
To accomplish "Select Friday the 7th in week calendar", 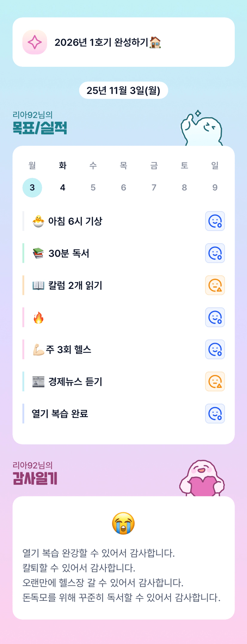I will [154, 188].
